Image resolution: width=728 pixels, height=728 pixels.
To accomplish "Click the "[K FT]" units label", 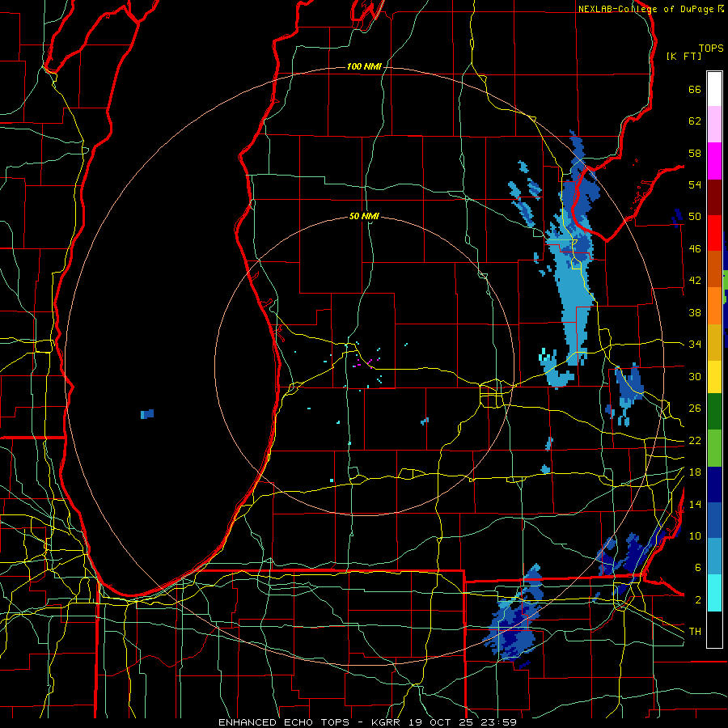I will (x=684, y=56).
